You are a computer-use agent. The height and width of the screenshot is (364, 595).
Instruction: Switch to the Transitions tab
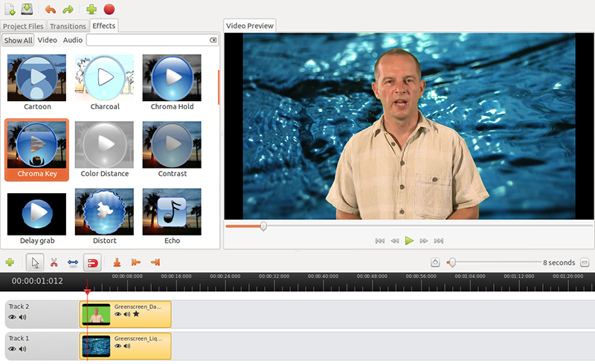tap(68, 26)
